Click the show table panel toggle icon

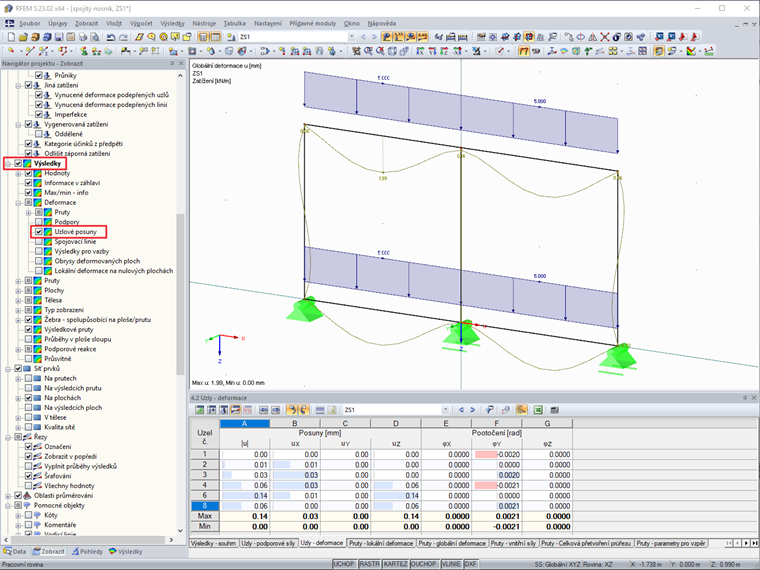[215, 37]
